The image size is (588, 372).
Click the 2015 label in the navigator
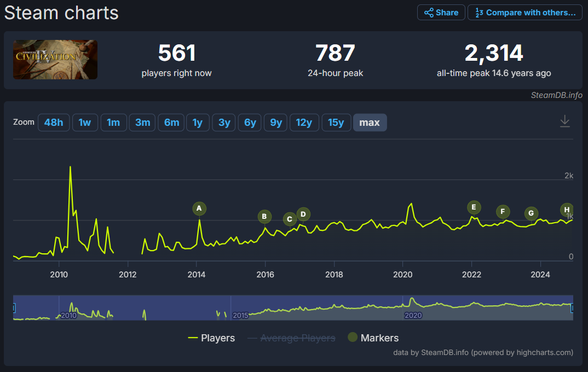tap(240, 316)
